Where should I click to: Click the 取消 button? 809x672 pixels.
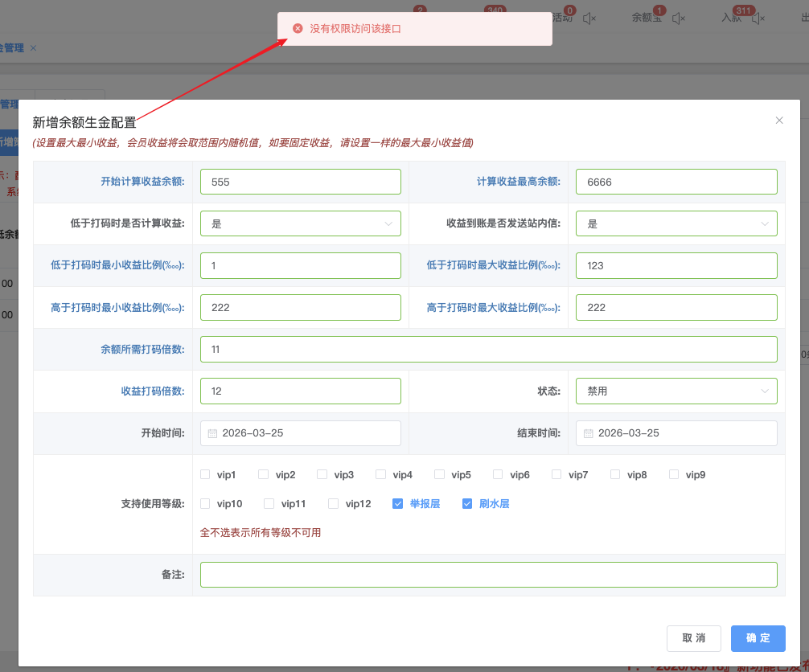point(693,638)
